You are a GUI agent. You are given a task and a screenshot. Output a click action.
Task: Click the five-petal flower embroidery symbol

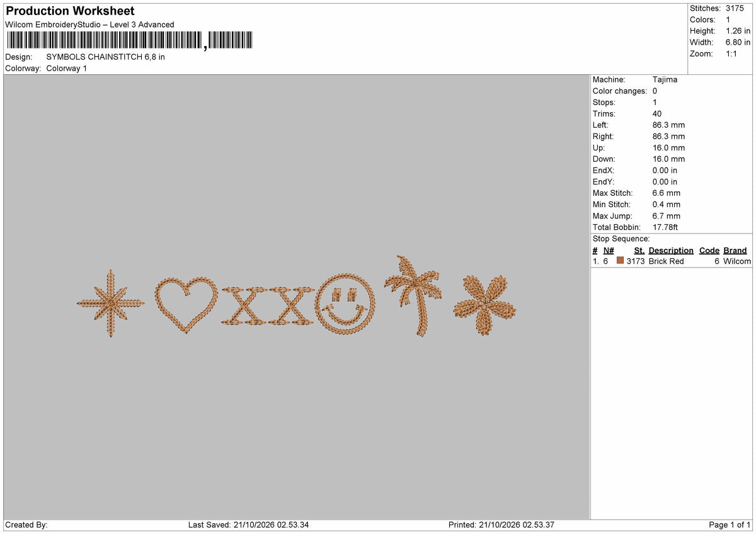(484, 305)
